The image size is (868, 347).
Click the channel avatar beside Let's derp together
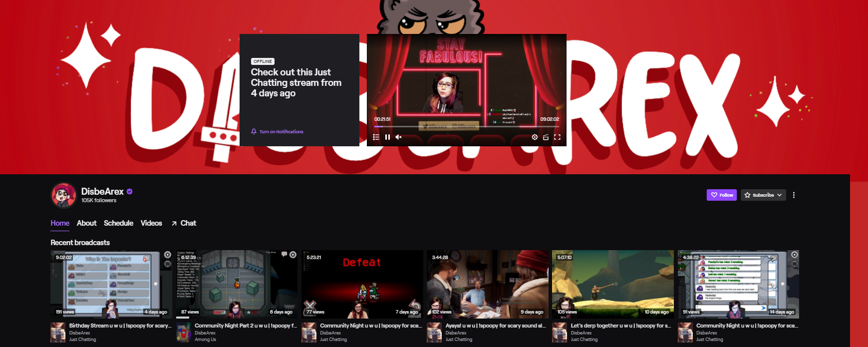pos(560,333)
